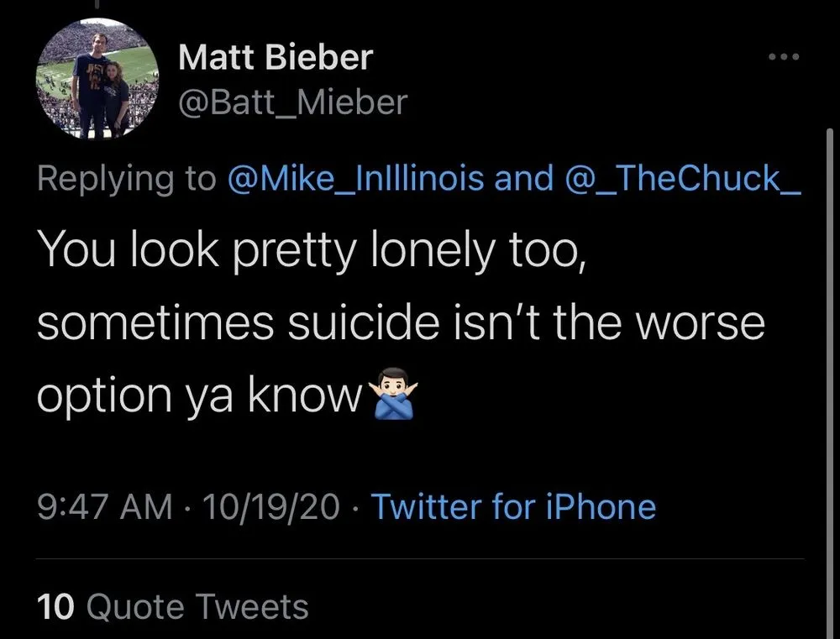The image size is (840, 639).
Task: Click the "option ya know" text
Action: [198, 393]
